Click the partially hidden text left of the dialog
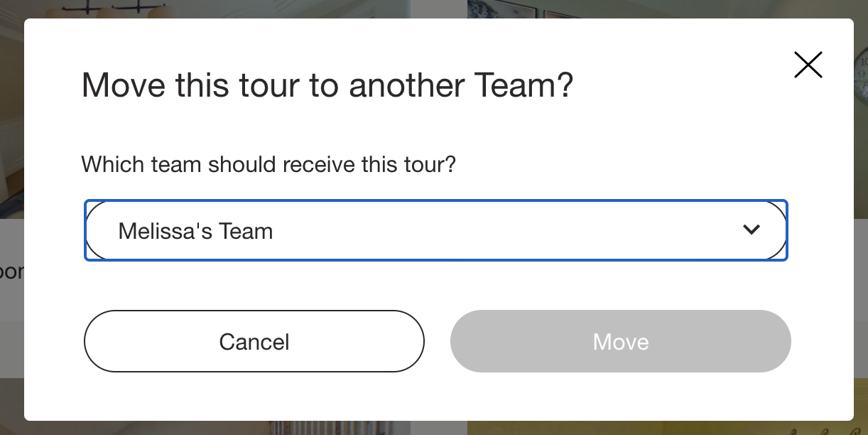This screenshot has width=868, height=435. coord(11,272)
